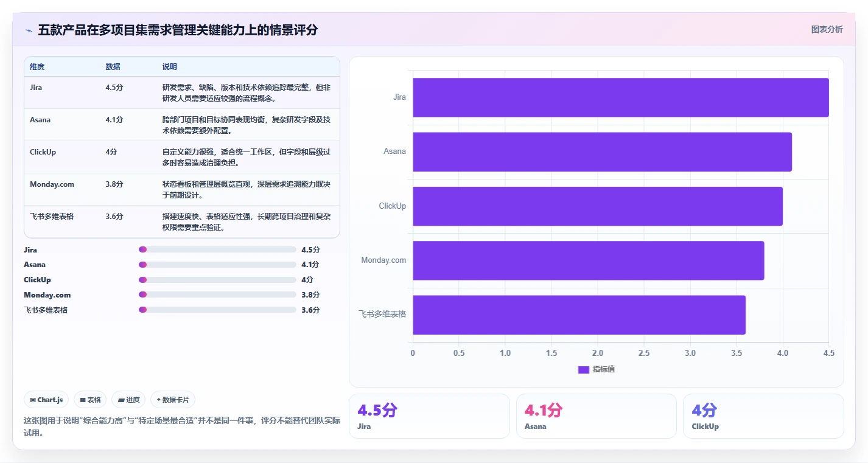
Task: Click the Asana description starting 跨部门项目
Action: [247, 125]
